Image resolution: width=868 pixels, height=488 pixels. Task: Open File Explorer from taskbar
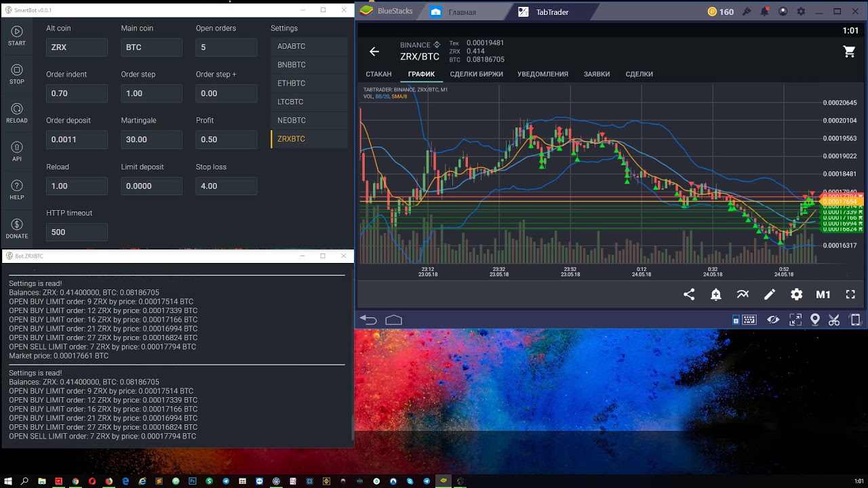click(42, 481)
